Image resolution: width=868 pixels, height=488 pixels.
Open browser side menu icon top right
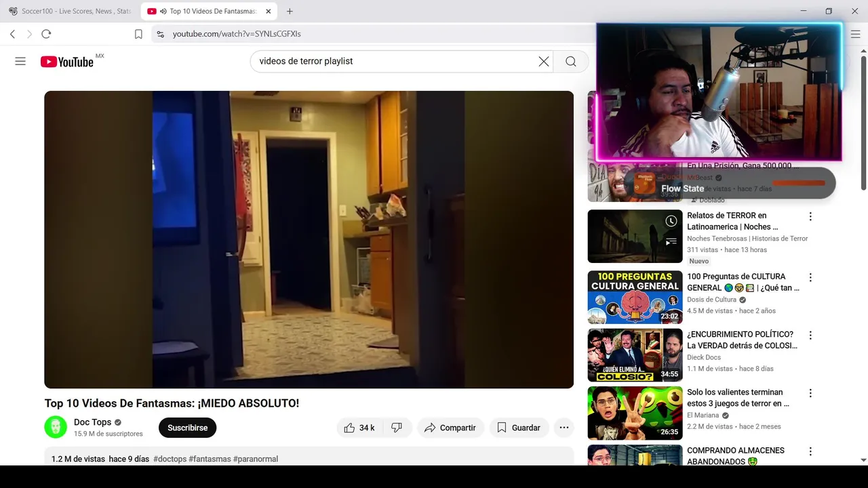point(855,34)
